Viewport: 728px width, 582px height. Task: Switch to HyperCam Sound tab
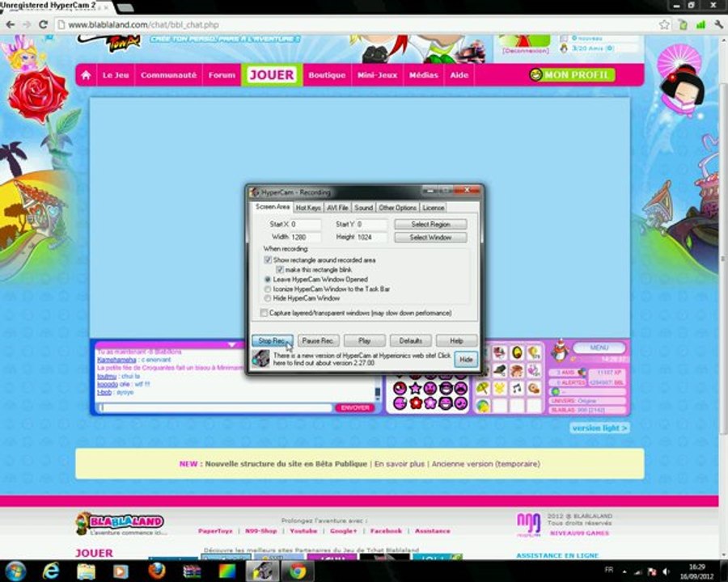(x=363, y=208)
